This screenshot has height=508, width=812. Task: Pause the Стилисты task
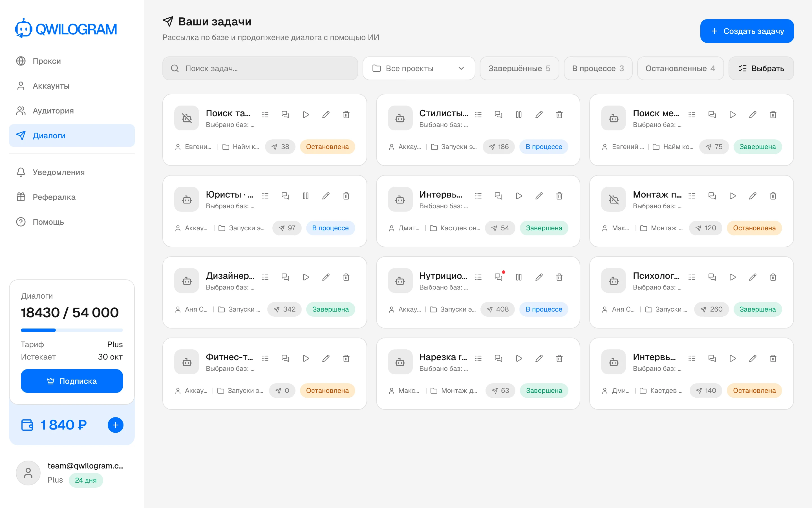518,115
